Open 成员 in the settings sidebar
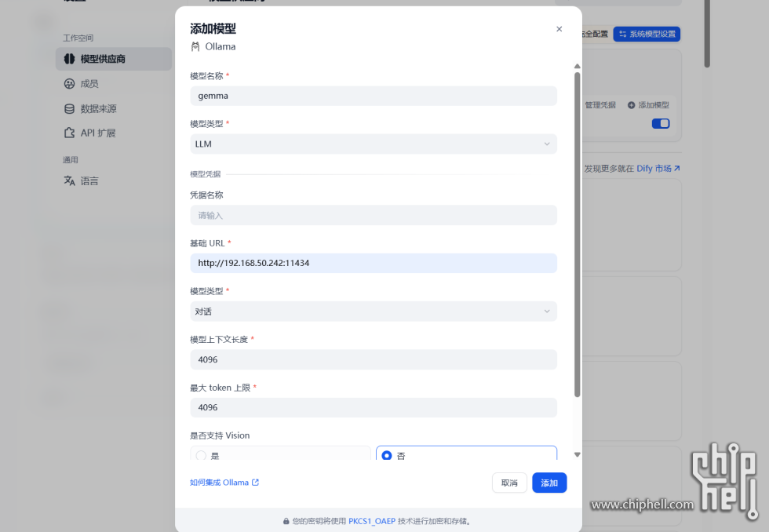769x532 pixels. pos(113,84)
